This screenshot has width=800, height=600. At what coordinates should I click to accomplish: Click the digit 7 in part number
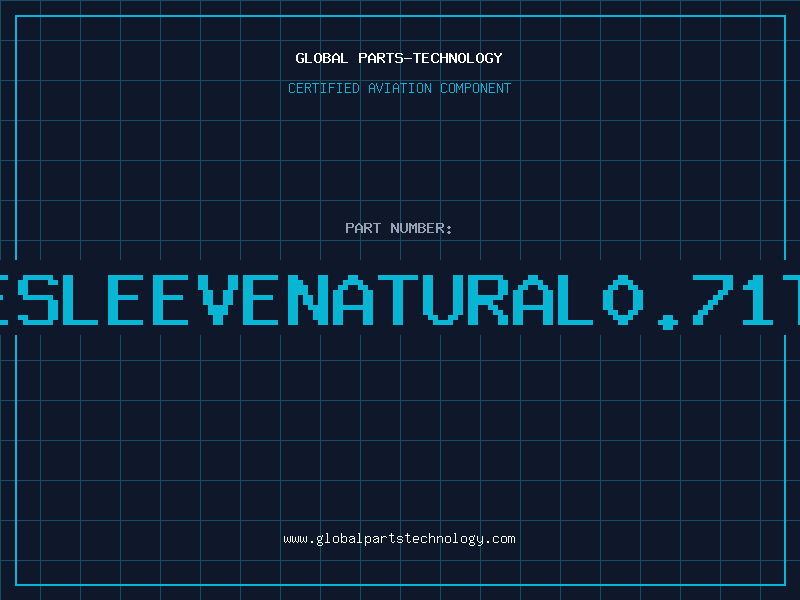pyautogui.click(x=713, y=300)
